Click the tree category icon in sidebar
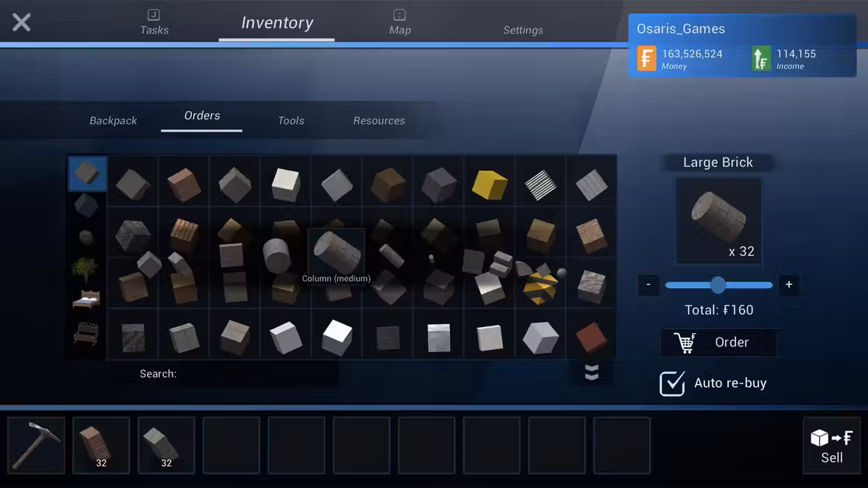Image resolution: width=868 pixels, height=488 pixels. click(85, 268)
